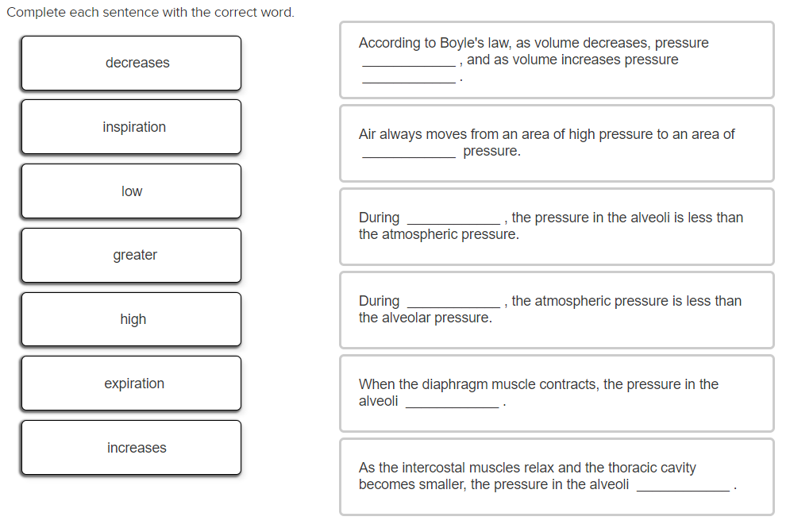
Task: Click the second blank after "volume increases pressure"
Action: (409, 79)
